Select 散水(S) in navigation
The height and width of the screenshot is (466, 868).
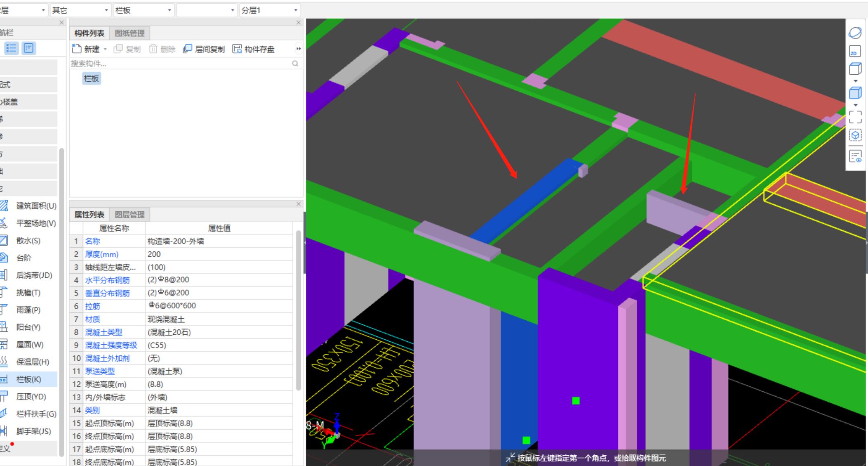pyautogui.click(x=28, y=240)
